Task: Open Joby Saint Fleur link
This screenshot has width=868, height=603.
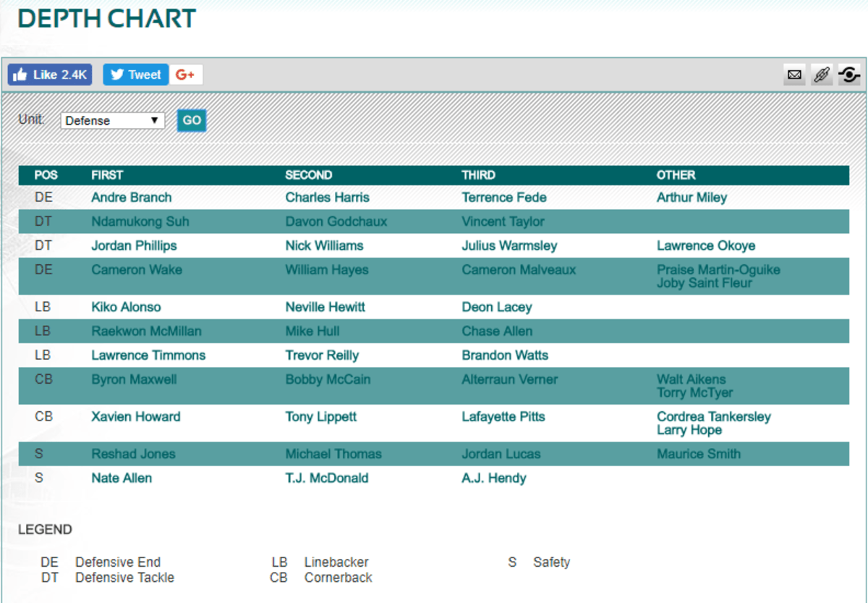Action: tap(705, 283)
